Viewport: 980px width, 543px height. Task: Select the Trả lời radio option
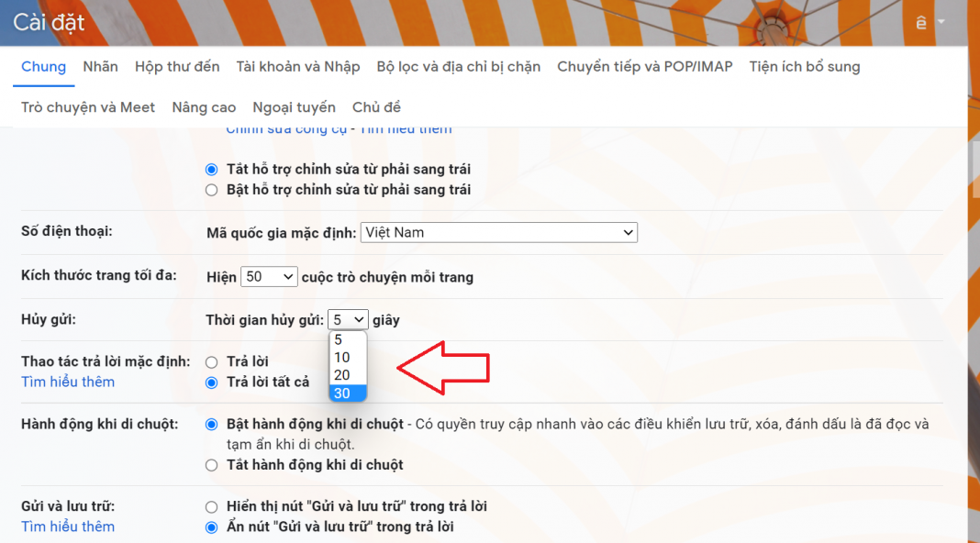pyautogui.click(x=212, y=362)
